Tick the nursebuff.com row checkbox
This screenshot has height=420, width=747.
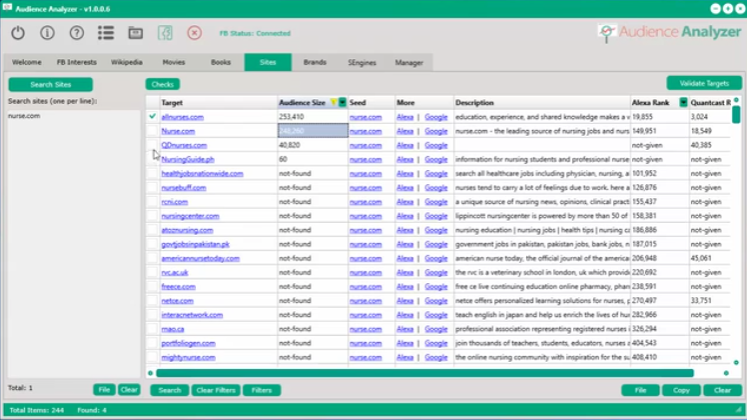coord(152,188)
